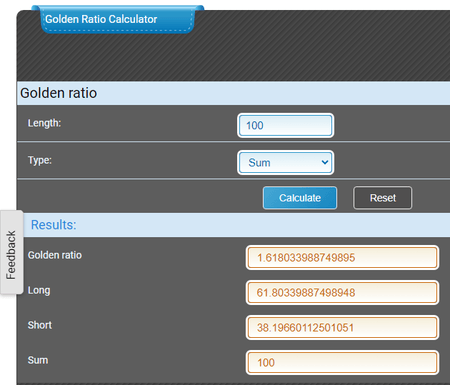Select the Golden Ratio Calculator ribbon title
The image size is (450, 385).
(101, 19)
